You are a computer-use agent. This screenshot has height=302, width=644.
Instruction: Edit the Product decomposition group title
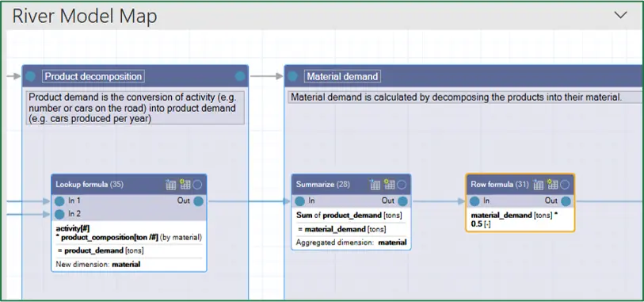click(x=93, y=76)
